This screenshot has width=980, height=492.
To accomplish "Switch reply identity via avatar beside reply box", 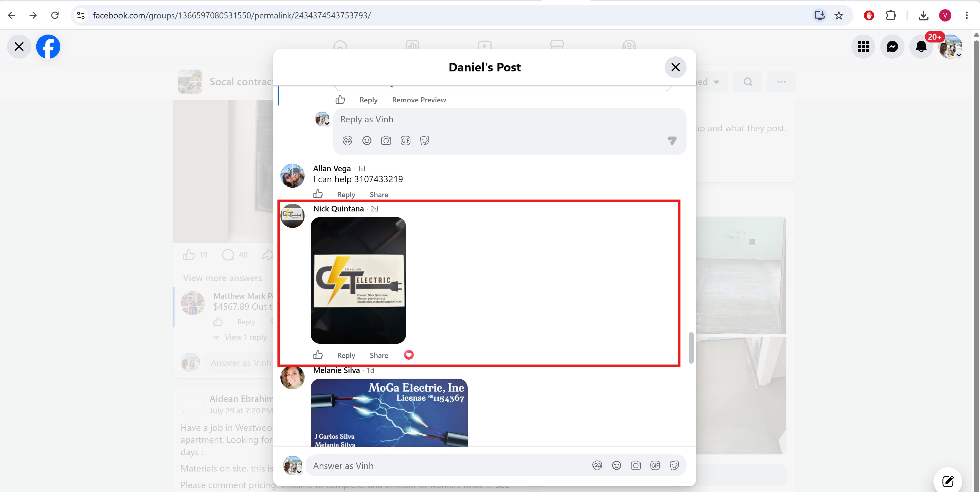I will pyautogui.click(x=322, y=119).
